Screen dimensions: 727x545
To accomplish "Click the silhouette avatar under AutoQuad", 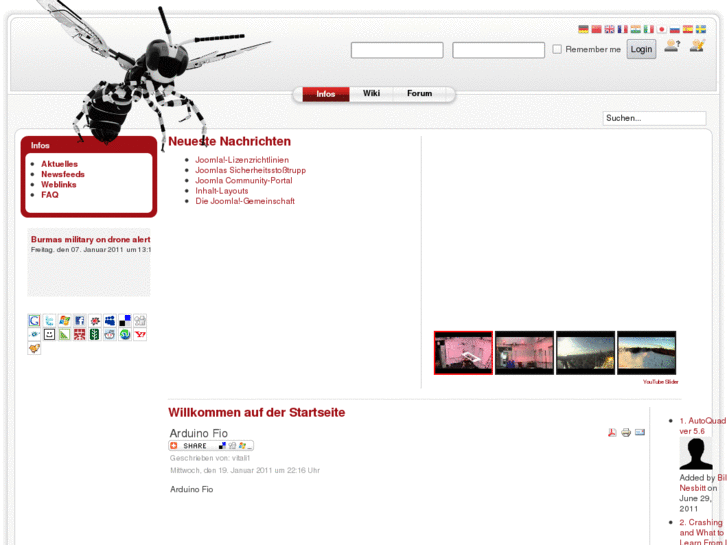I will pyautogui.click(x=695, y=454).
